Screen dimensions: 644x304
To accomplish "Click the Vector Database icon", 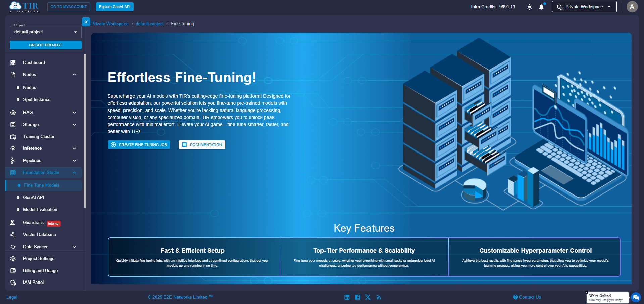I will 13,235.
